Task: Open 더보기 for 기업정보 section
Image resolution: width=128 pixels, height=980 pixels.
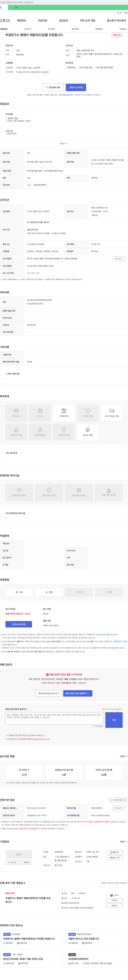Action: 124,842
